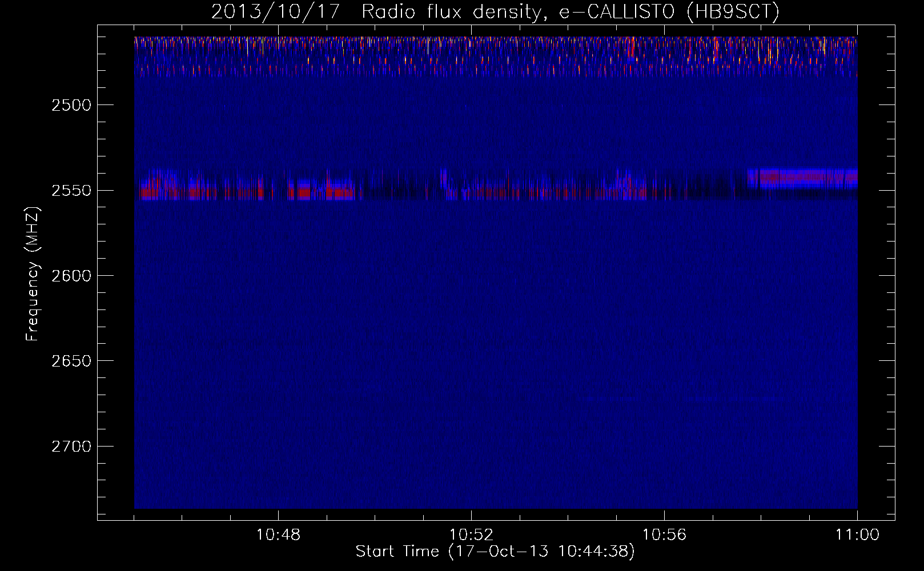Screen dimensions: 924x571
Task: Select the 2650 frequency axis label
Action: pyautogui.click(x=71, y=361)
